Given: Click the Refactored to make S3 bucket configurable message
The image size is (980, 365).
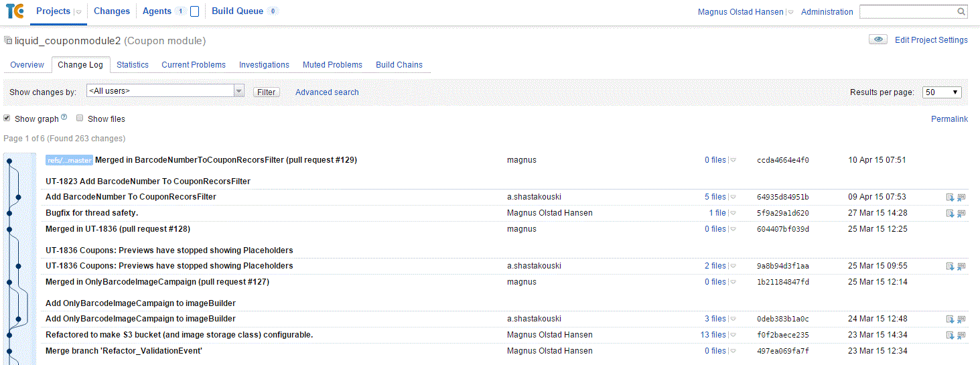Looking at the screenshot, I should (x=180, y=335).
